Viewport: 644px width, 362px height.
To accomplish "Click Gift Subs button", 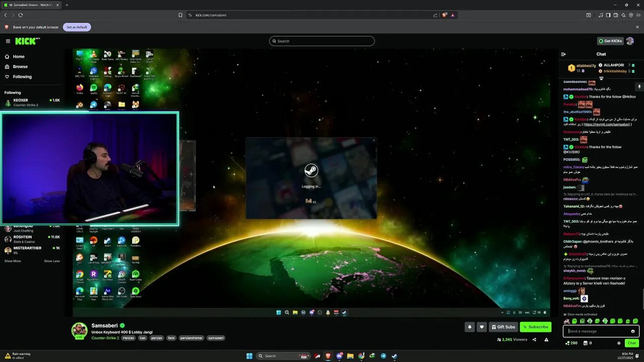I will 503,327.
